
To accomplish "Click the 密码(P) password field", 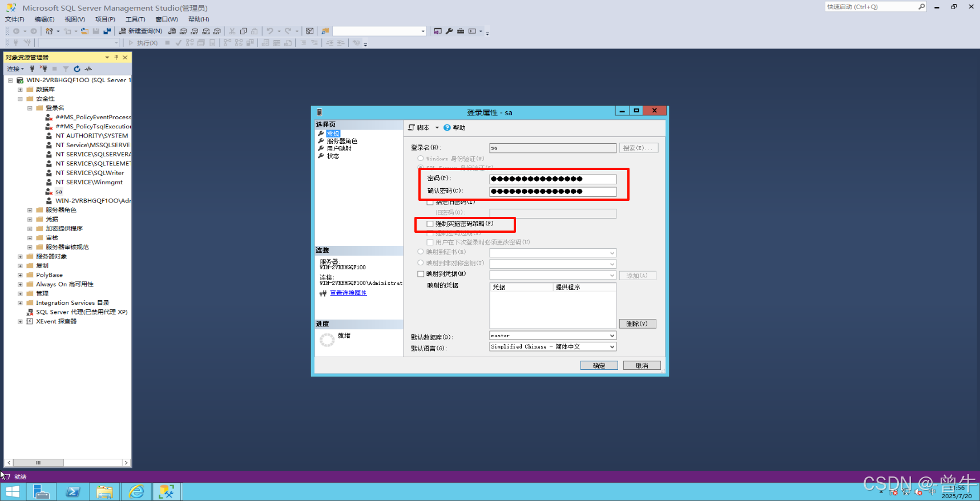I will pyautogui.click(x=552, y=179).
